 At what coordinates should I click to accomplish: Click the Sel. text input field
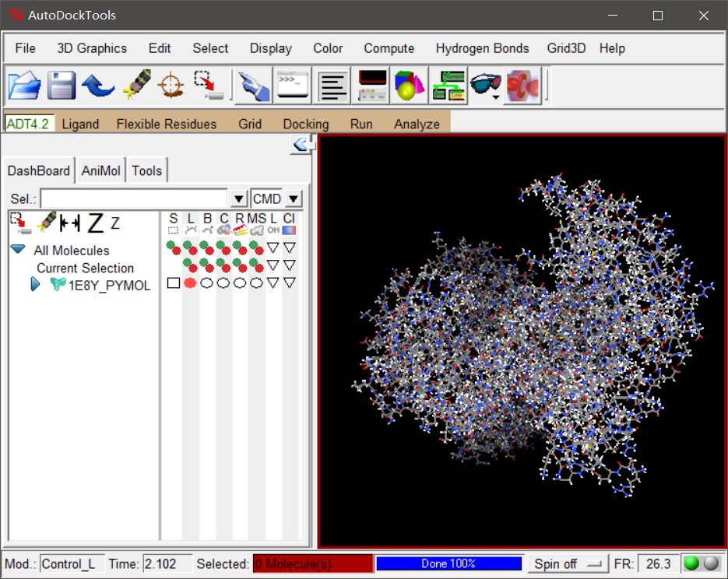click(134, 199)
